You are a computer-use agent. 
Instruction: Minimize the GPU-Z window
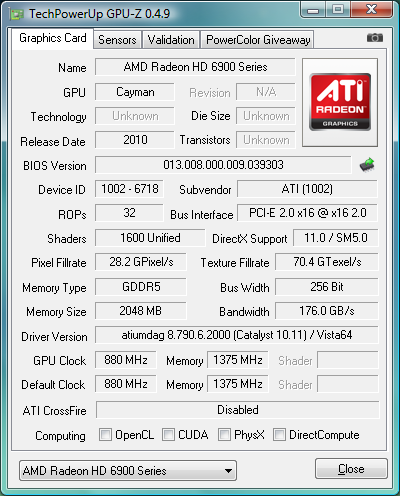[313, 10]
